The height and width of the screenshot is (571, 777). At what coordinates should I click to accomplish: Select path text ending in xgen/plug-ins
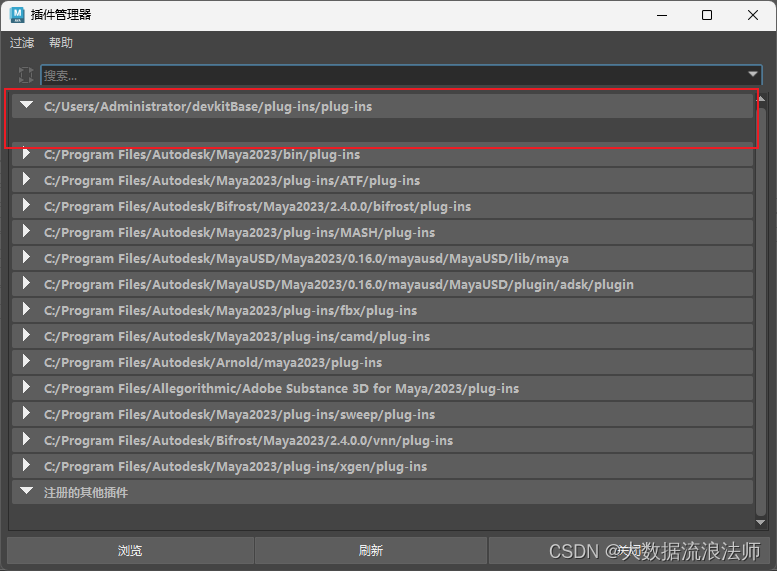point(235,466)
